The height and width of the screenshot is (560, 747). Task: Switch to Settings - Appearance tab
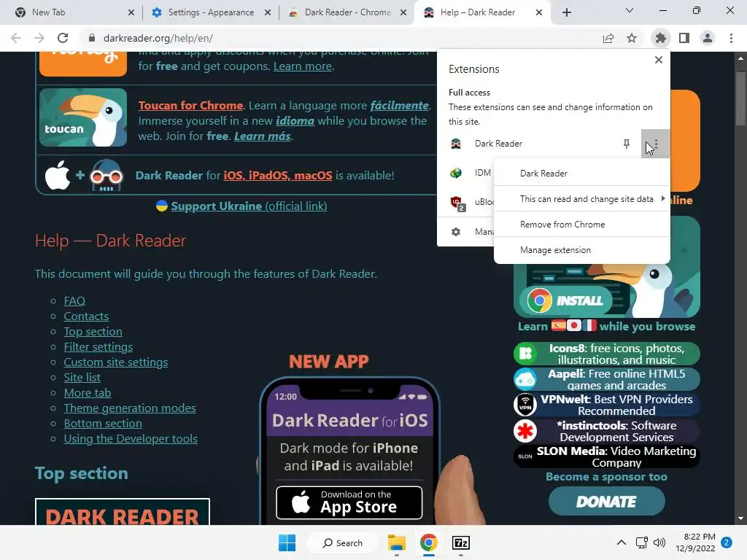tap(211, 12)
